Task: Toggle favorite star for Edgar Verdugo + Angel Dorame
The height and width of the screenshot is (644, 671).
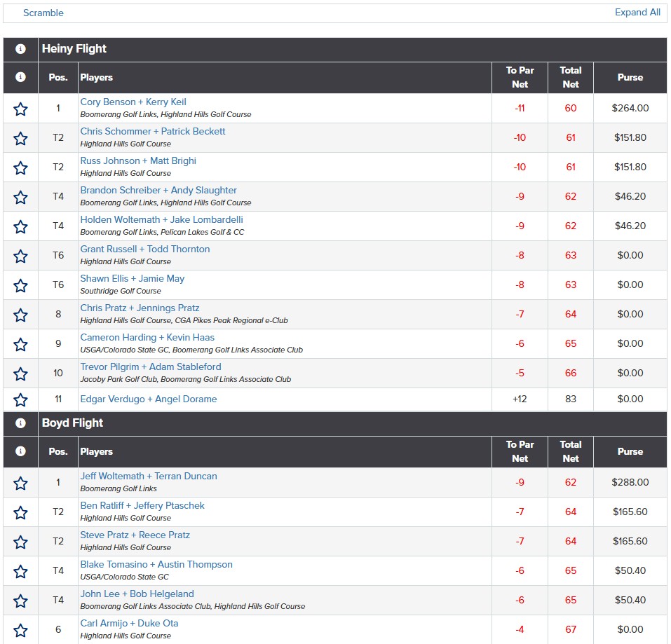Action: [x=20, y=400]
